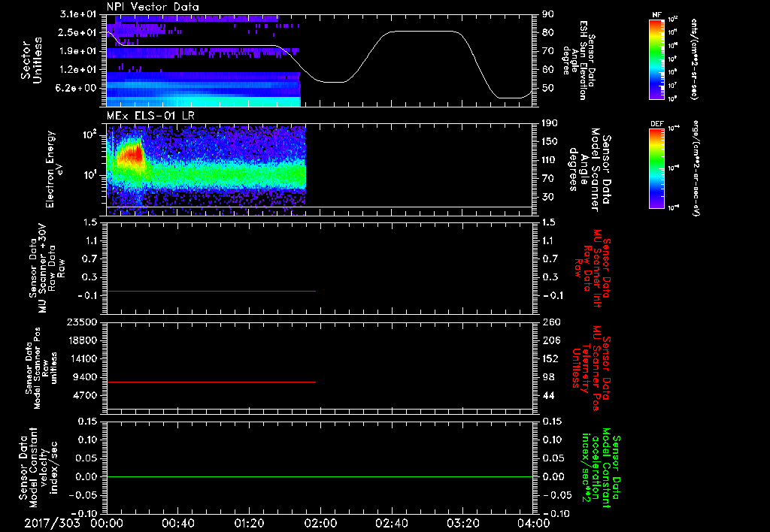The width and height of the screenshot is (770, 532).
Task: Click the "2017/303" date label
Action: coord(52,523)
